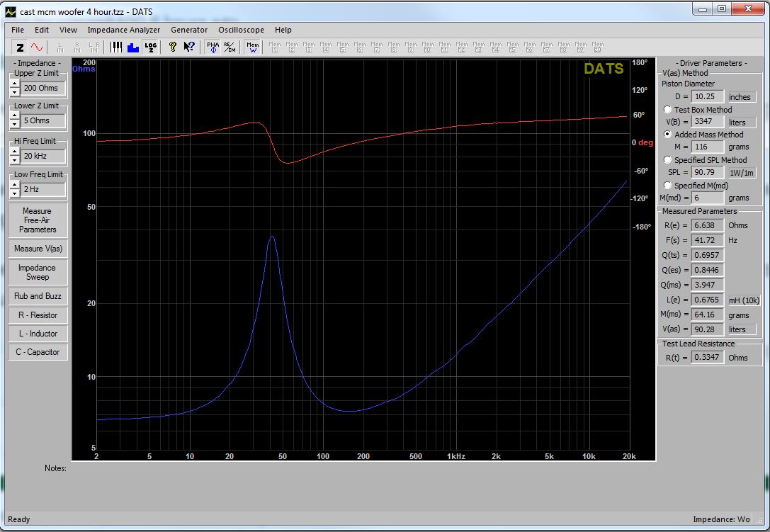Click the Q(ts) 0.6957 value field
This screenshot has height=532, width=770.
click(708, 256)
